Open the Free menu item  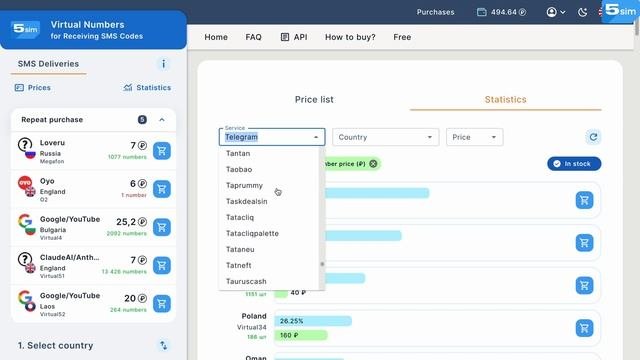point(402,37)
